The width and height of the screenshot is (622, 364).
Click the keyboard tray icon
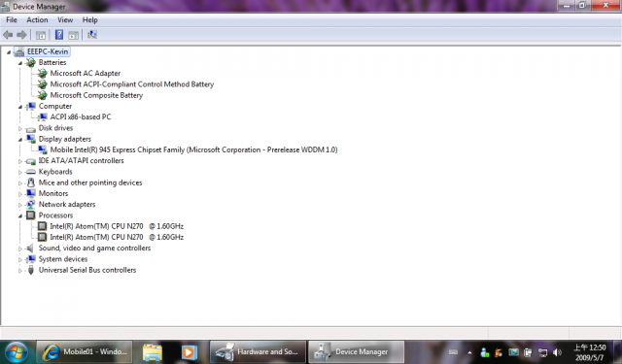[x=453, y=352]
